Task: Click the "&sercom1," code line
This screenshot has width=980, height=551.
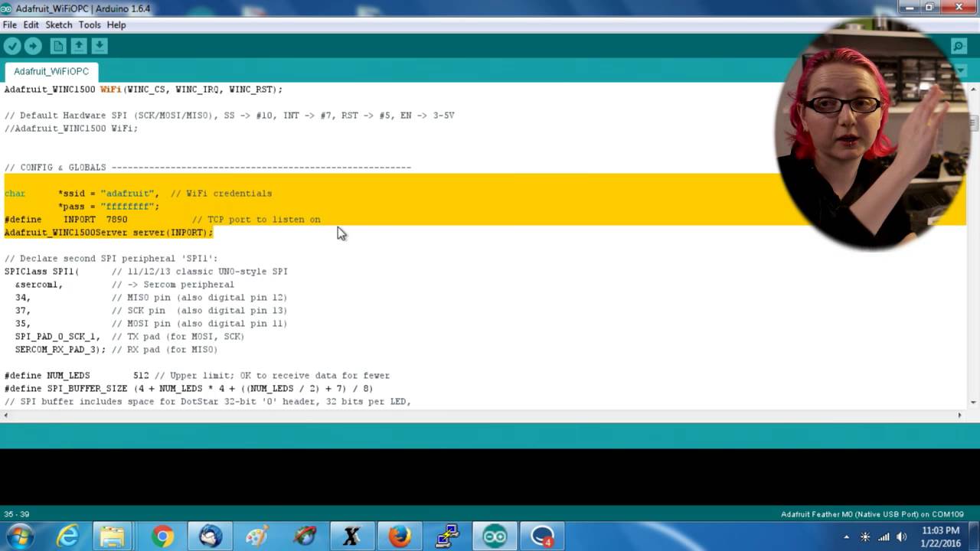Action: [124, 285]
